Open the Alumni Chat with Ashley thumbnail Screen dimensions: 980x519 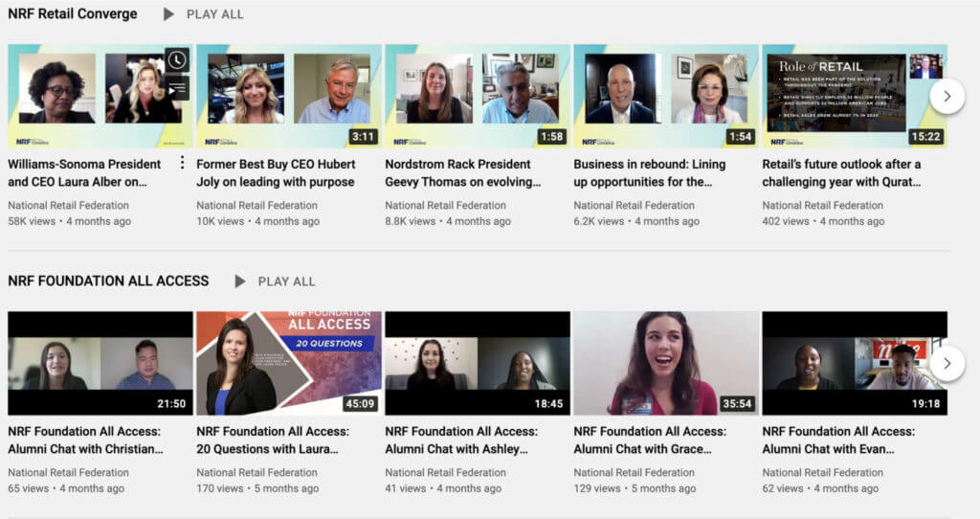[x=478, y=363]
